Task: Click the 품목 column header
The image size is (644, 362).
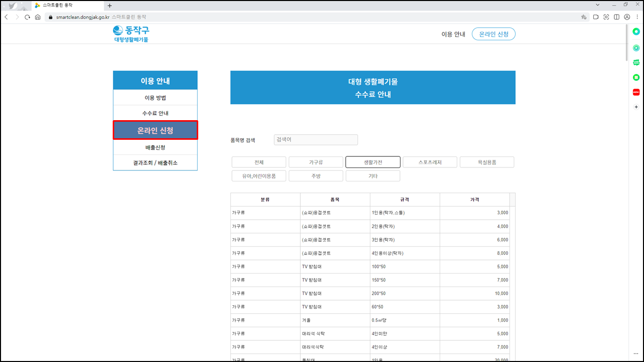Action: (x=335, y=200)
